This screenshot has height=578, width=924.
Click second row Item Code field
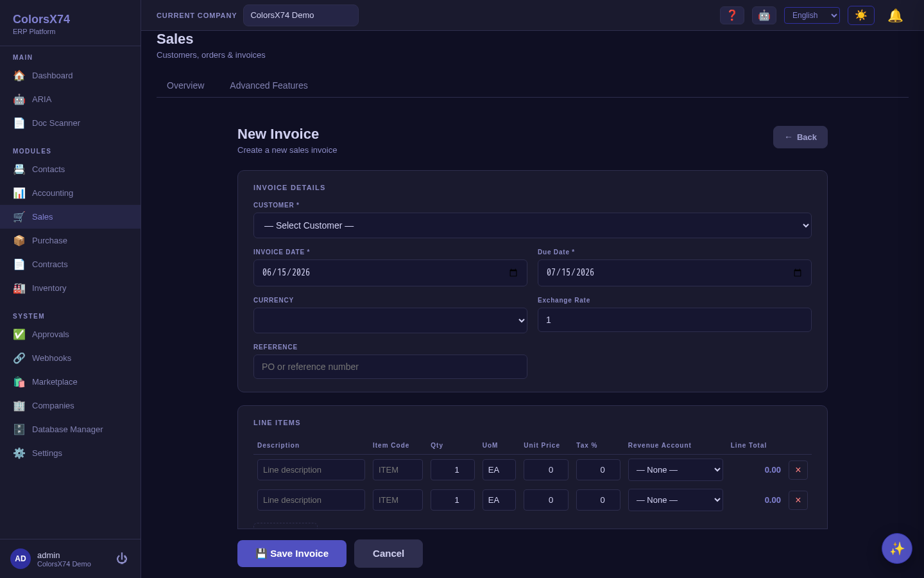[398, 500]
